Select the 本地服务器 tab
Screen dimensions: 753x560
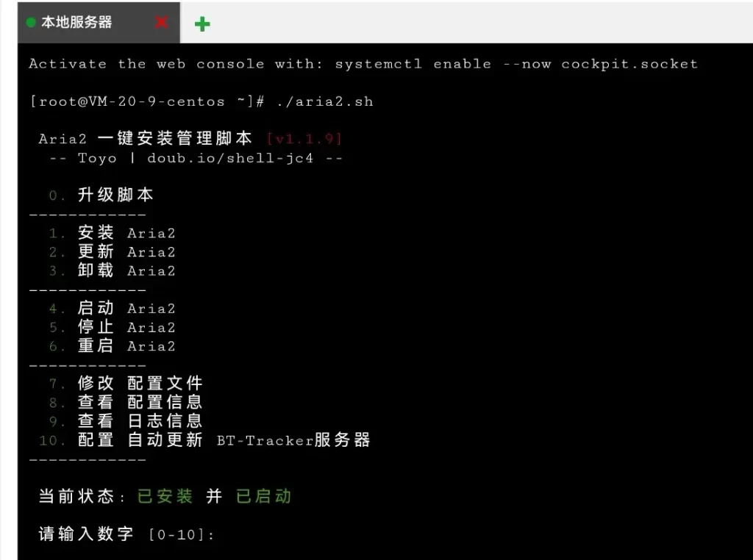(x=76, y=23)
